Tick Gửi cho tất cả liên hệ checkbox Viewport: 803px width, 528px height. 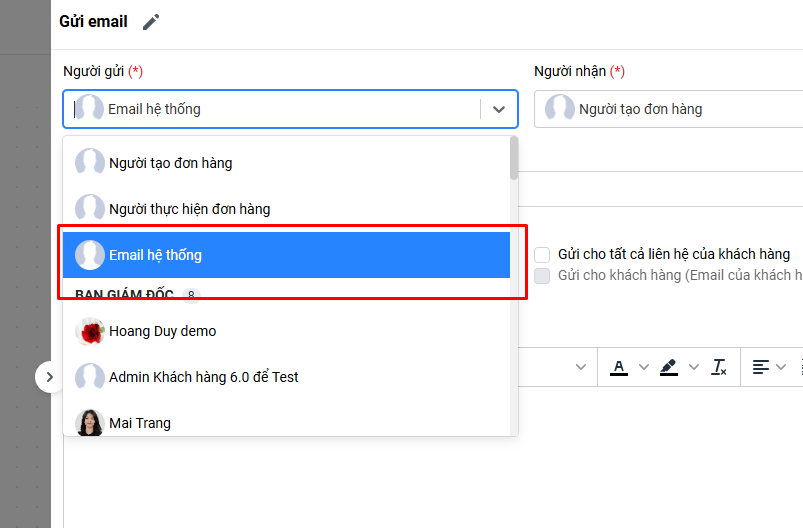click(542, 255)
